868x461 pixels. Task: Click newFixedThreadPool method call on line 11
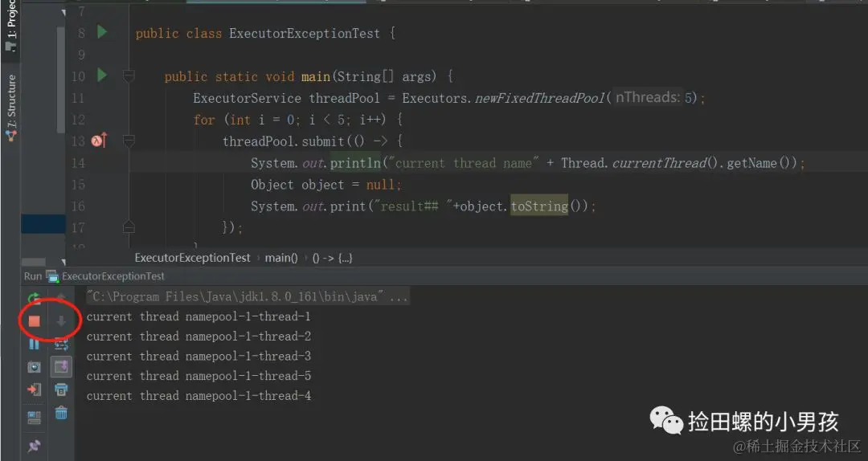click(540, 98)
